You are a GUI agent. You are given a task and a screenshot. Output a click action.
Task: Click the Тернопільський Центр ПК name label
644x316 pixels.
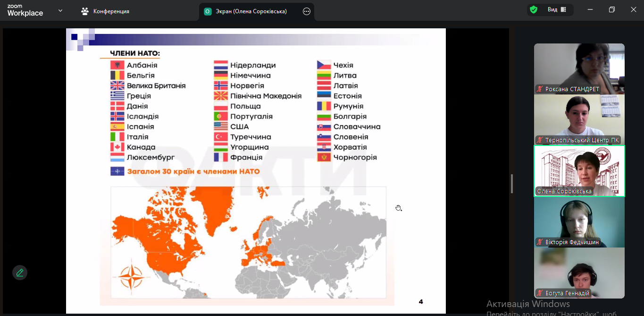click(x=581, y=140)
